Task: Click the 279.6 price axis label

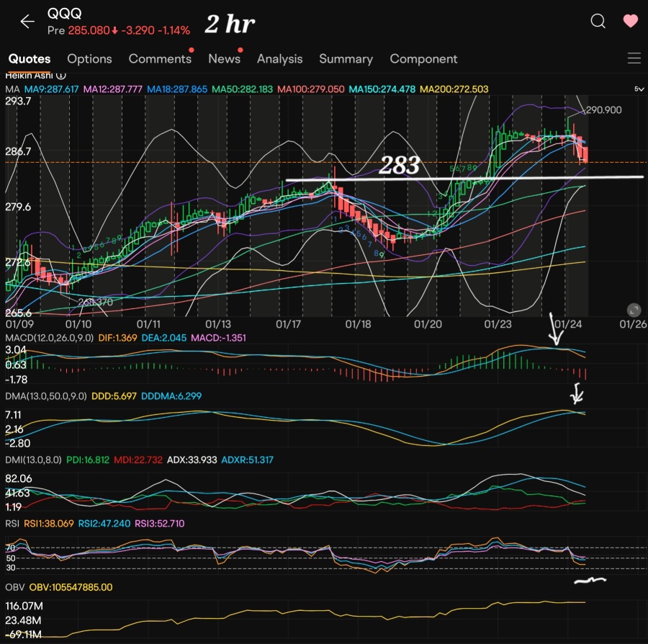Action: click(18, 206)
